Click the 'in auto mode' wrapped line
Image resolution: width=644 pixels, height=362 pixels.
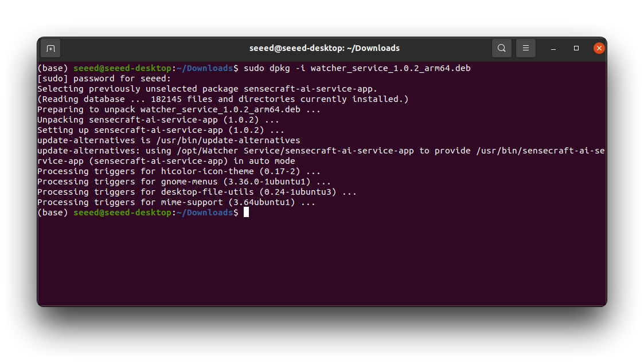[166, 161]
